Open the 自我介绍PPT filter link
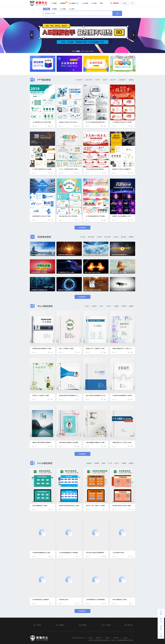 click(89, 80)
